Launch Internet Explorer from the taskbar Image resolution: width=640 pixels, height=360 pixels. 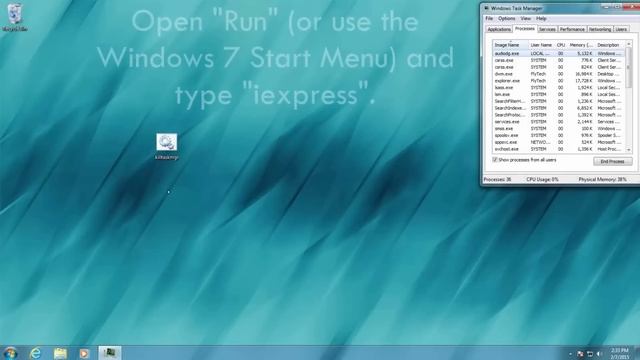click(x=36, y=353)
